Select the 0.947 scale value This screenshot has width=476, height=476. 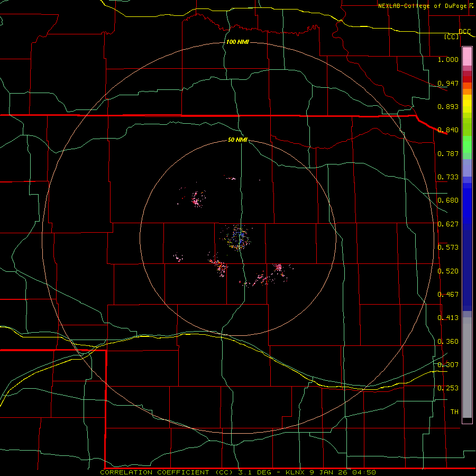[x=448, y=83]
